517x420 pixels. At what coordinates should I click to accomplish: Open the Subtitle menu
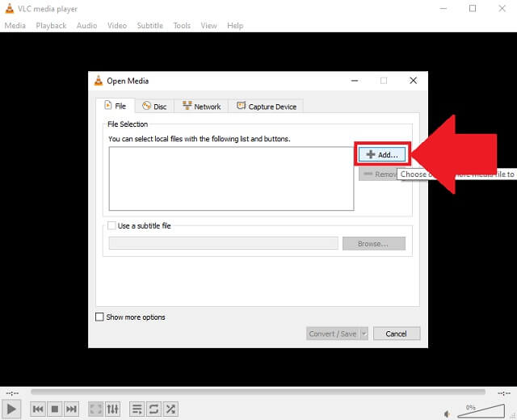click(x=150, y=25)
